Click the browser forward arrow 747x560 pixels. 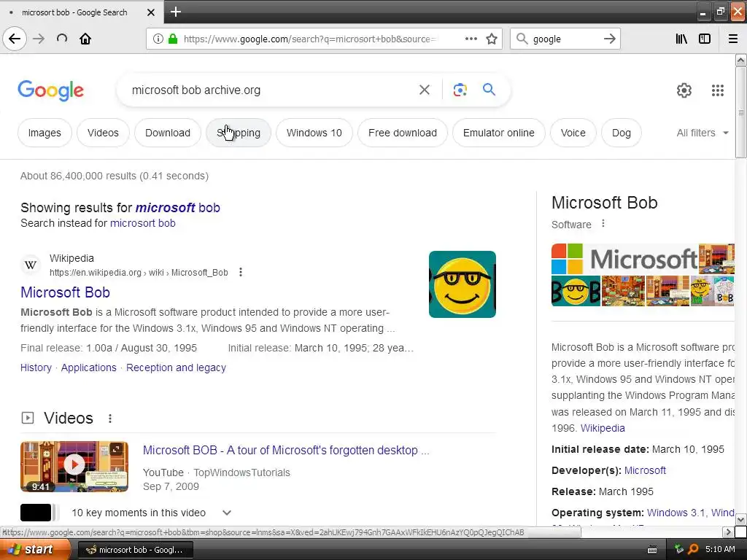39,39
